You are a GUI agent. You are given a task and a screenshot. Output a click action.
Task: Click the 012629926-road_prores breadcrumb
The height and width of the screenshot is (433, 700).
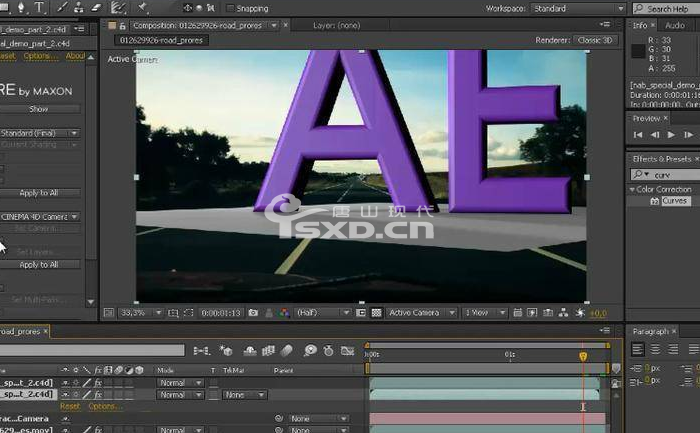(x=161, y=40)
